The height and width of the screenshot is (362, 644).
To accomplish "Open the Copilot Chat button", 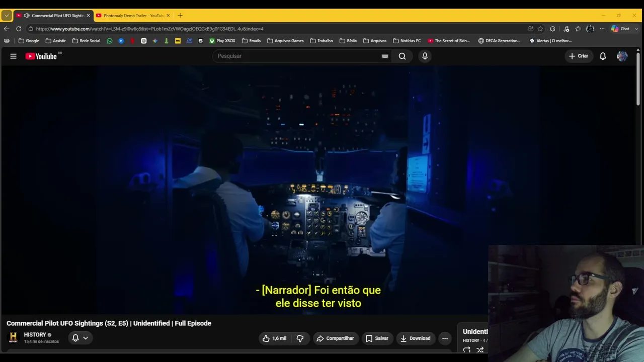I will (x=620, y=29).
